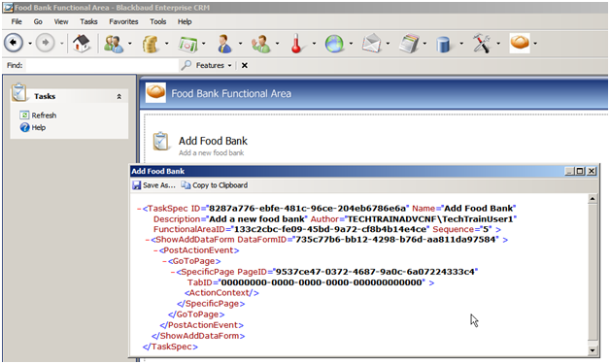Screen dimensions: 610x364
Task: Open the globe web toolbar icon
Action: 334,44
